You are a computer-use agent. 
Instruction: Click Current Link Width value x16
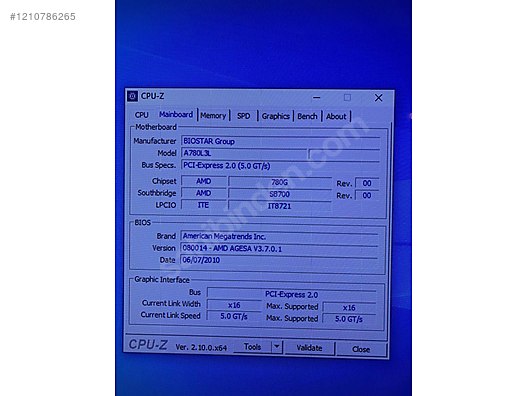point(234,305)
